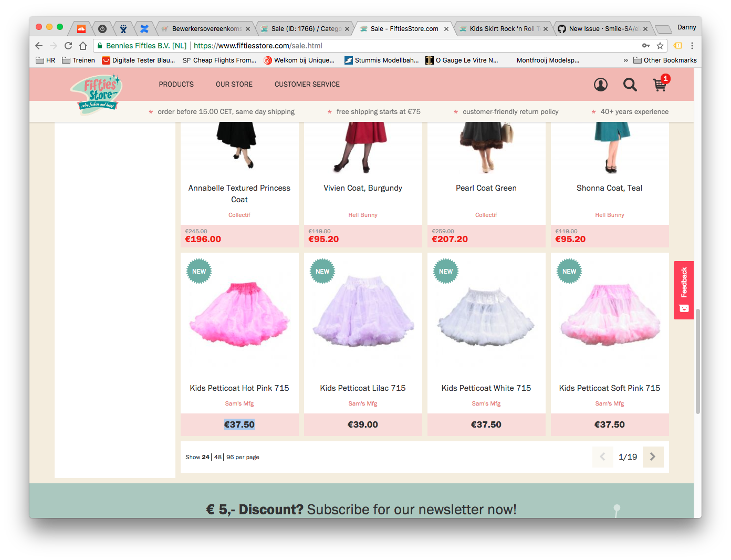Viewport: 731px width, 560px height.
Task: Open Cheap Flights From bookmark
Action: click(x=220, y=60)
